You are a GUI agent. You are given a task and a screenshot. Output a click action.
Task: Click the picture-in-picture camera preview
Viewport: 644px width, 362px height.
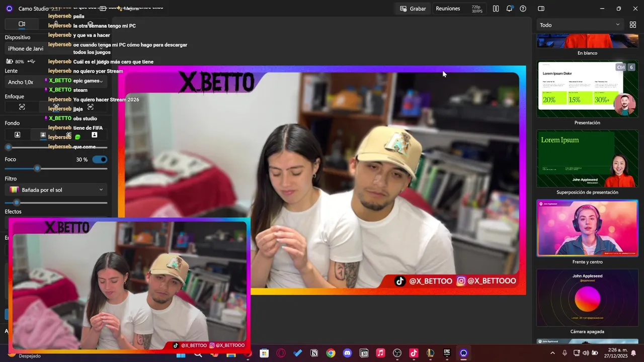coord(129,285)
